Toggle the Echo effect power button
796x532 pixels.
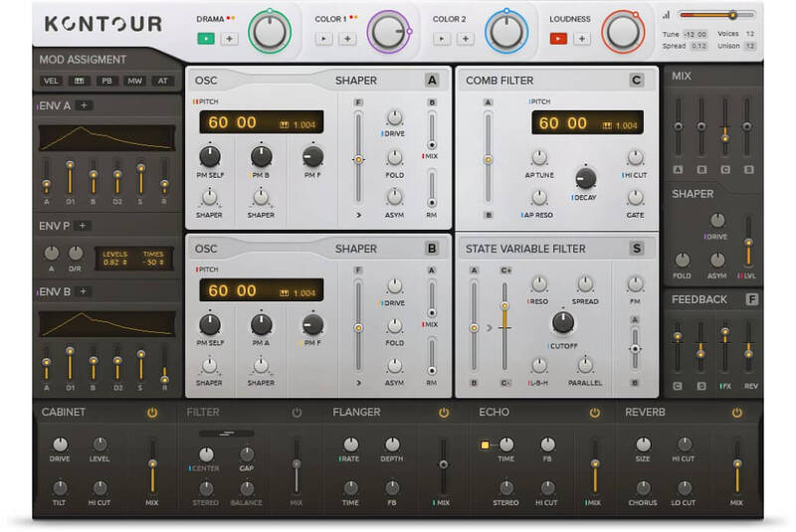[594, 413]
